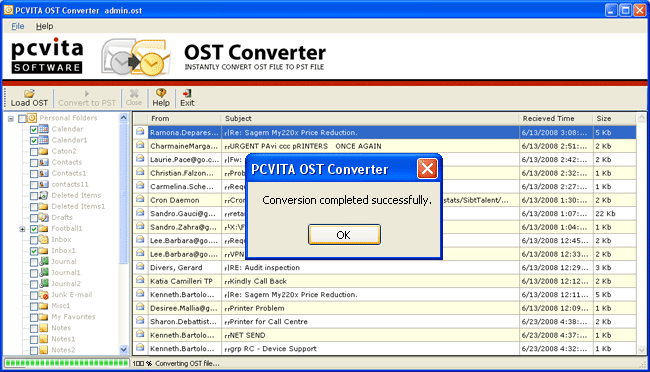
Task: Uncheck the Inbox1 folder checkbox
Action: 34,251
